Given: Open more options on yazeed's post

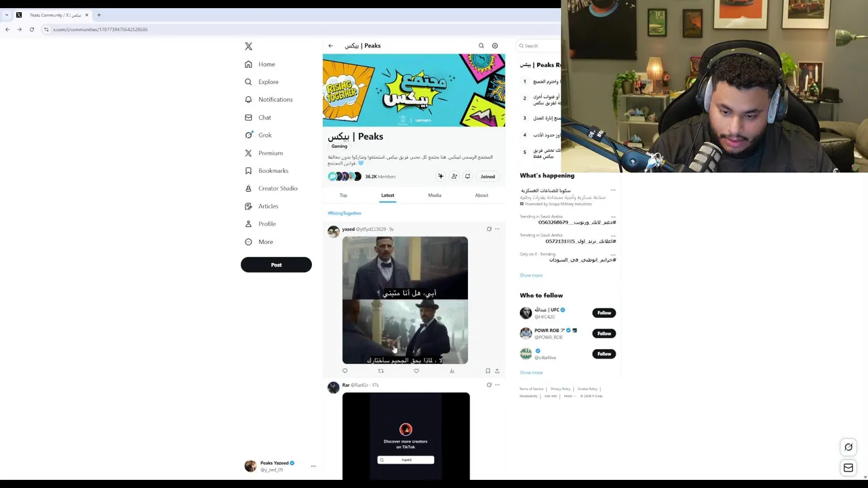Looking at the screenshot, I should (497, 229).
